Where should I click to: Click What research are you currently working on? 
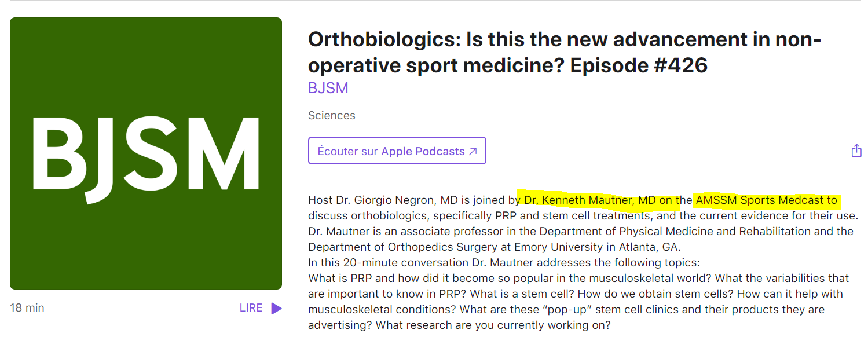coord(493,325)
